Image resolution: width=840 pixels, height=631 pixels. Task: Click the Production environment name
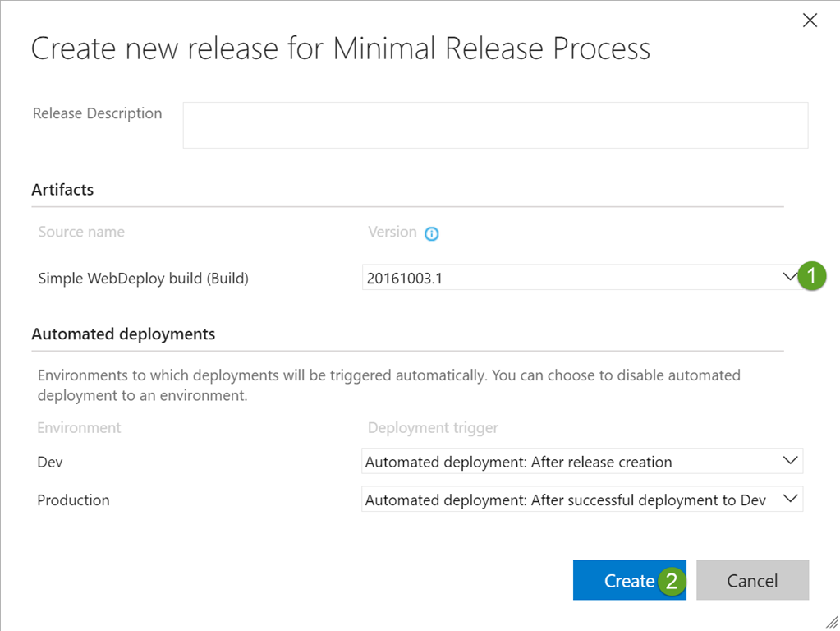tap(73, 500)
